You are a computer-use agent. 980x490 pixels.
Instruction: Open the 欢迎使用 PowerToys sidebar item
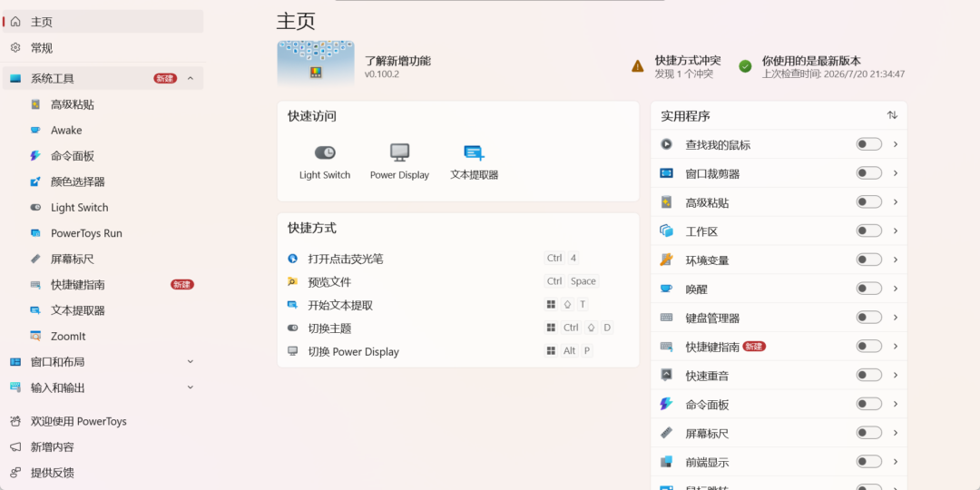pos(103,421)
